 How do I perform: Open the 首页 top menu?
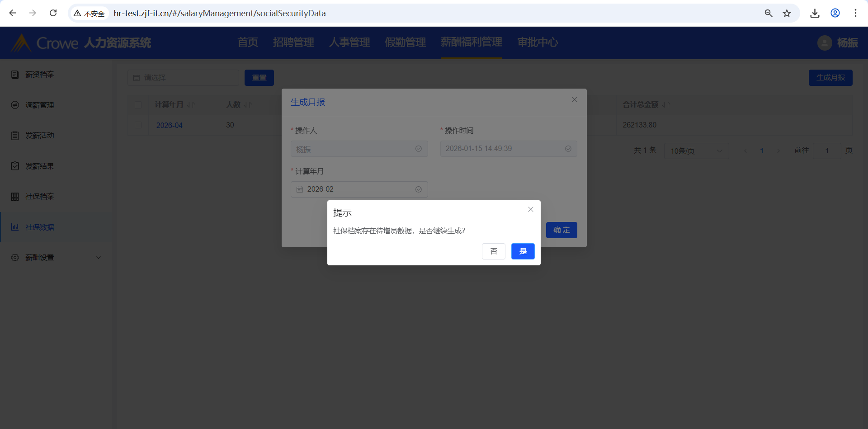(248, 42)
